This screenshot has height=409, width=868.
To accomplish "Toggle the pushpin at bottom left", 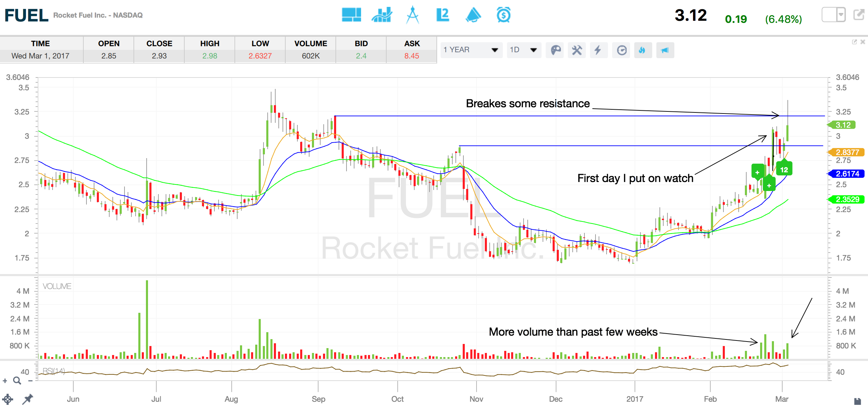I will [x=27, y=399].
